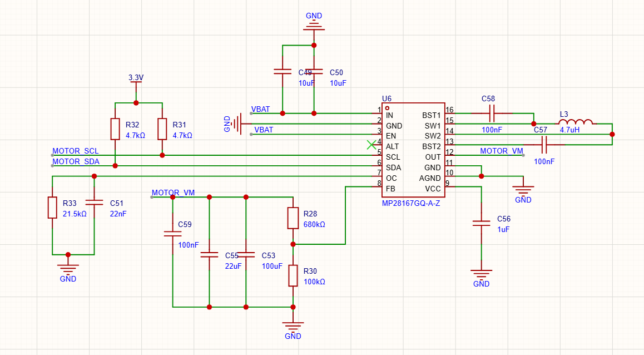Click the GND symbol below C56
Viewport: 644px width, 355px height.
click(x=481, y=274)
